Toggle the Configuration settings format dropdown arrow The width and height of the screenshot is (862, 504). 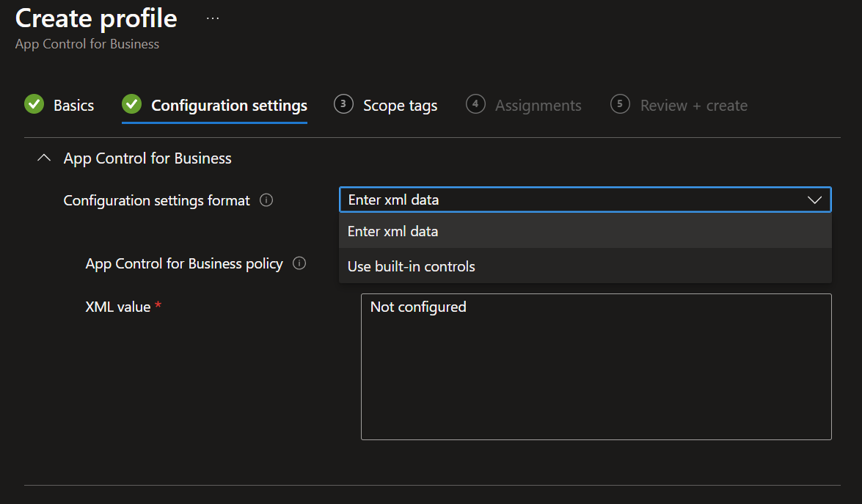(814, 200)
